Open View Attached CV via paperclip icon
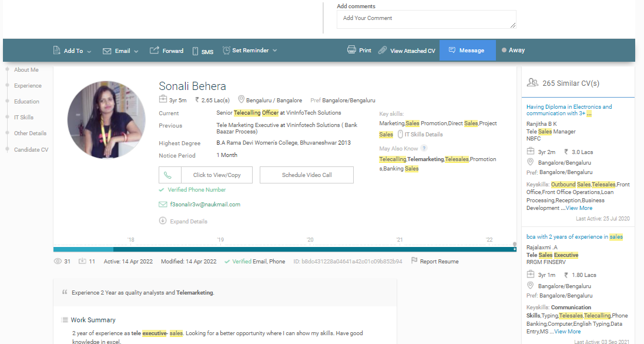The width and height of the screenshot is (644, 344). pos(382,50)
